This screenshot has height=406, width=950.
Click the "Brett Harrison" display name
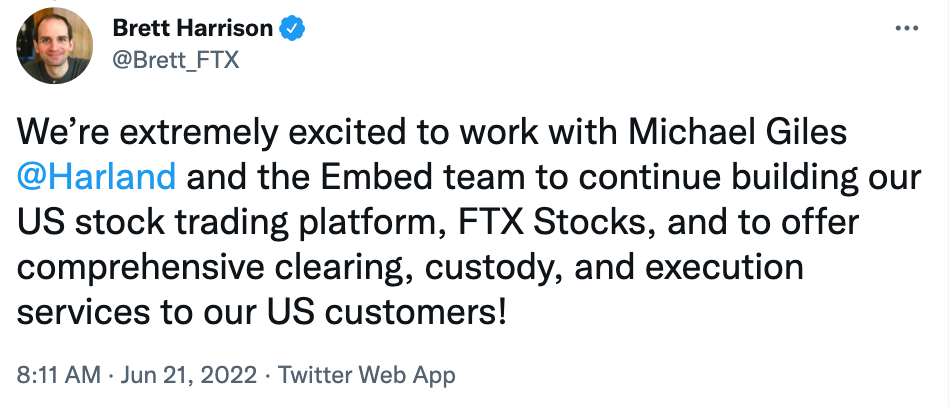pos(192,28)
